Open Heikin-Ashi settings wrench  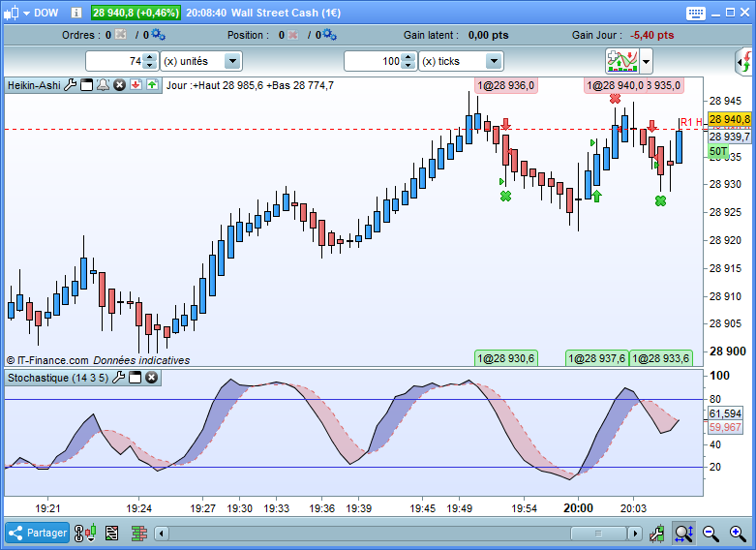click(x=71, y=85)
